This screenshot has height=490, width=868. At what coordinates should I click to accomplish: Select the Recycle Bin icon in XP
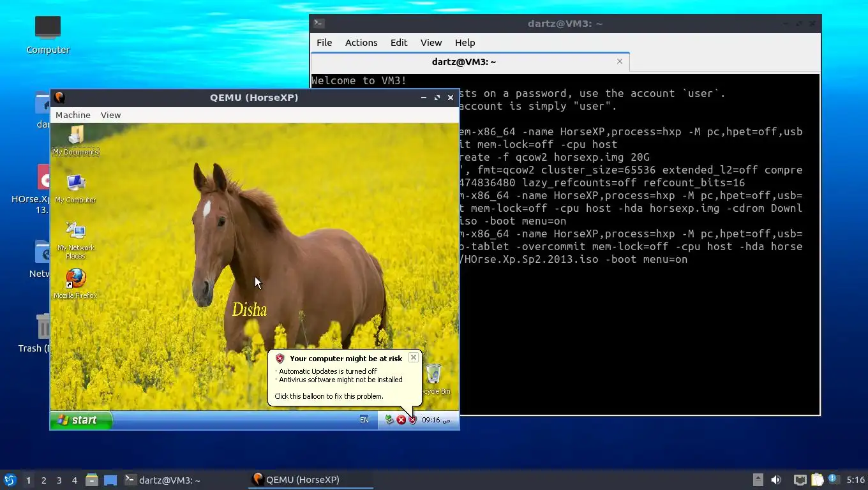tap(434, 379)
